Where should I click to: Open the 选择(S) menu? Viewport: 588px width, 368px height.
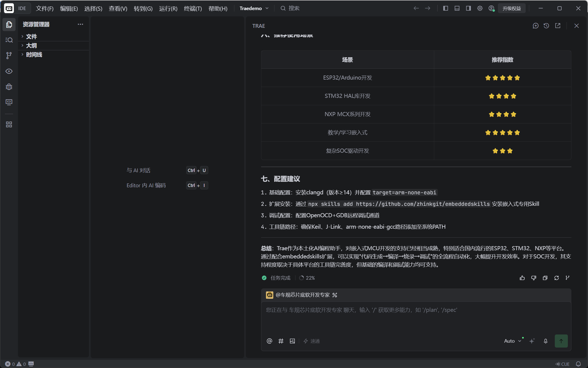coord(93,8)
